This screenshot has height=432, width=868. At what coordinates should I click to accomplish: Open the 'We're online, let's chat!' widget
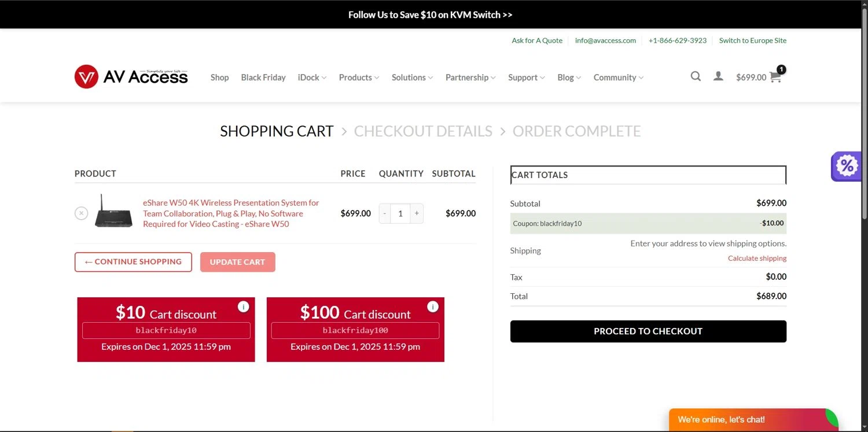(x=753, y=420)
